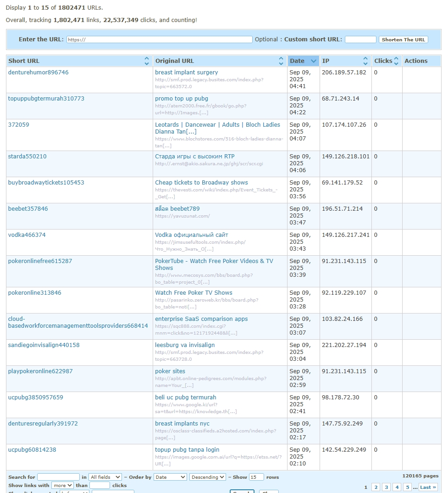Screen dimensions: 448x493
Task: Open the cloud-basedworkforcemanagementtoolsproviders668414 short URL
Action: [x=78, y=322]
